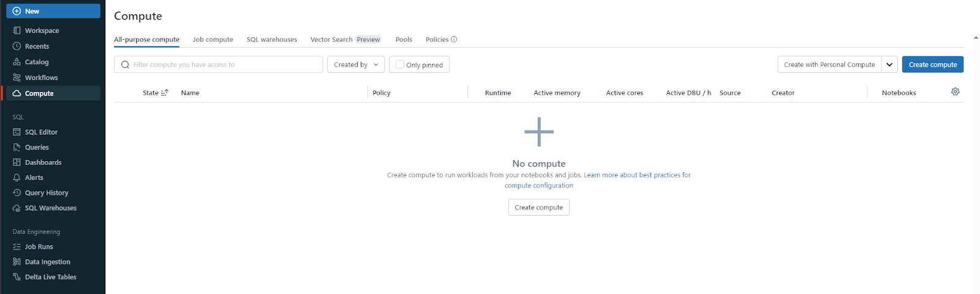The image size is (980, 294).
Task: Click the Policy column header
Action: tap(381, 92)
